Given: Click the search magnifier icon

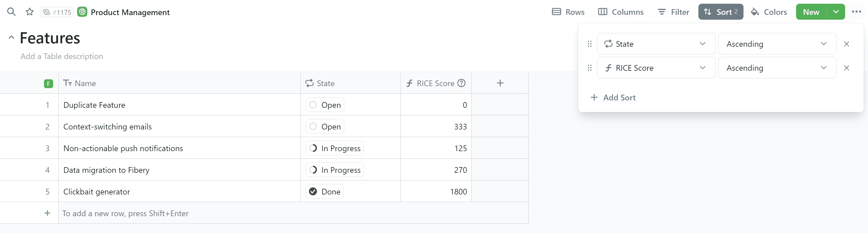Looking at the screenshot, I should (x=11, y=12).
